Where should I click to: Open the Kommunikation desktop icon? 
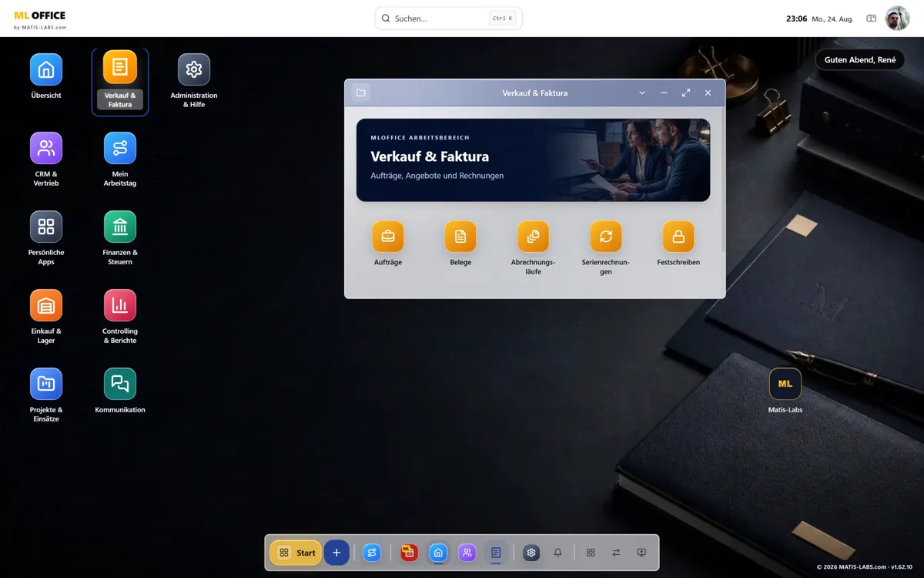pos(120,384)
